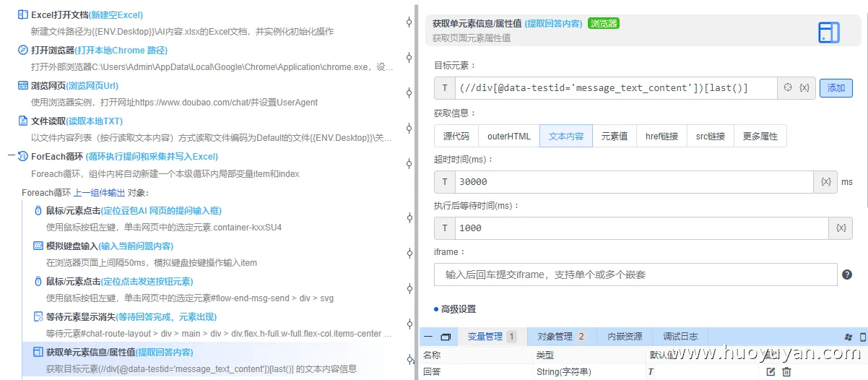Delete the 回答 variable
The width and height of the screenshot is (868, 380).
coord(786,371)
